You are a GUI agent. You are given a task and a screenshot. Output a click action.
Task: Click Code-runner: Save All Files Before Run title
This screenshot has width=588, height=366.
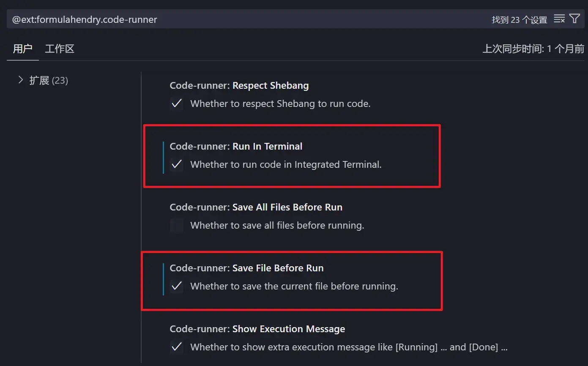256,207
